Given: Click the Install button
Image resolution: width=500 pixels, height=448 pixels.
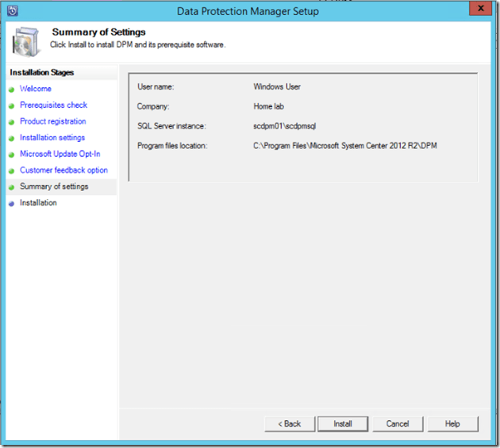Looking at the screenshot, I should 343,423.
